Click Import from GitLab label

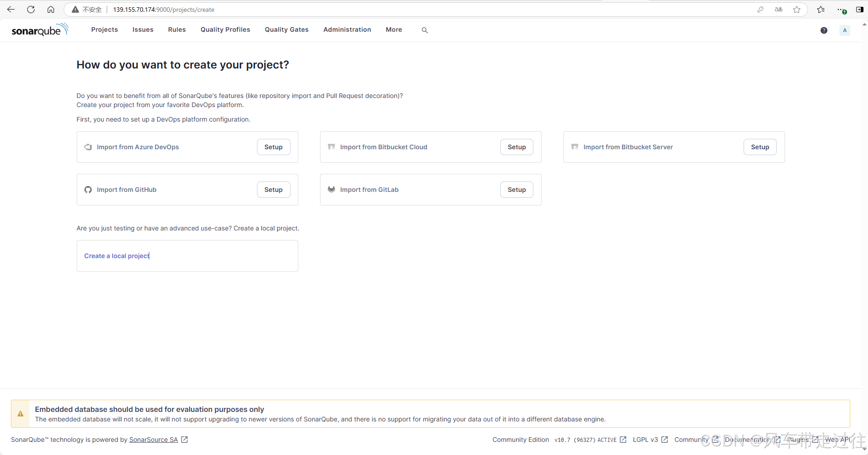pyautogui.click(x=370, y=190)
